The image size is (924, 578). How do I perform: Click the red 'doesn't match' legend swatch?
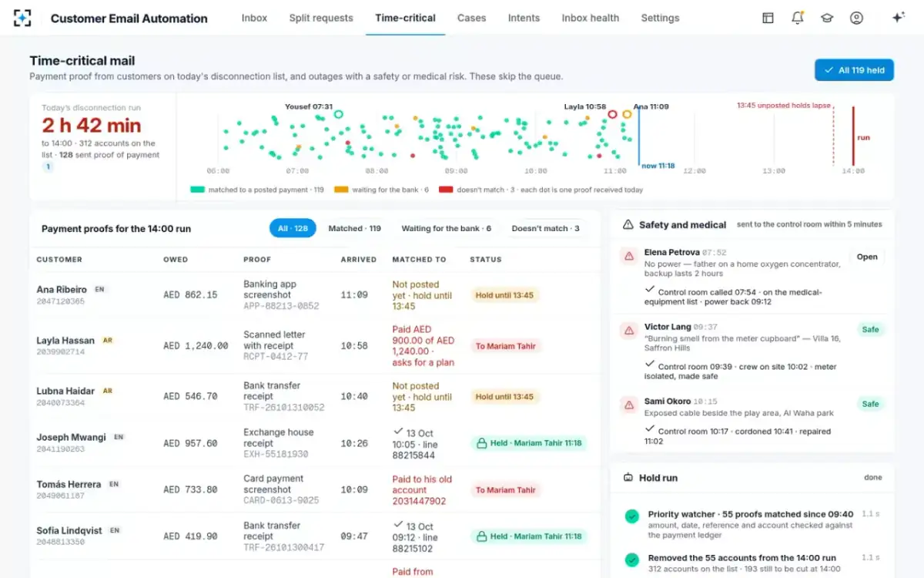(446, 190)
